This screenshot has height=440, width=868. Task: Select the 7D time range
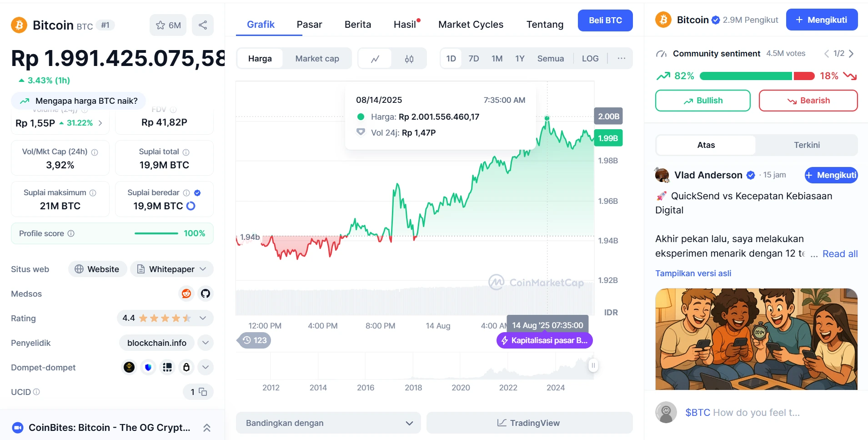(473, 59)
